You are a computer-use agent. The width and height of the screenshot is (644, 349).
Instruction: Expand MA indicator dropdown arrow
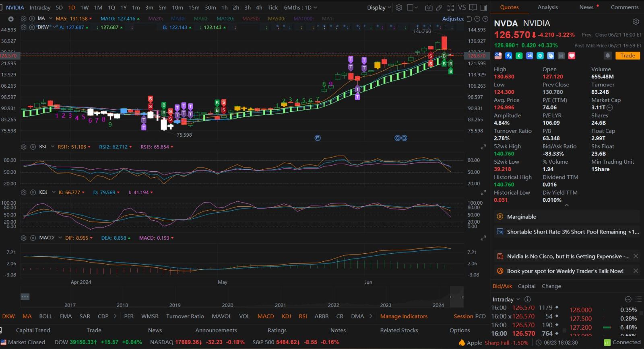click(x=50, y=18)
